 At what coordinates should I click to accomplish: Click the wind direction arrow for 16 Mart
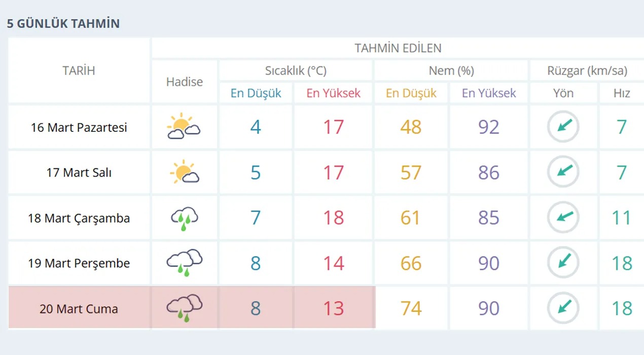[x=563, y=127]
